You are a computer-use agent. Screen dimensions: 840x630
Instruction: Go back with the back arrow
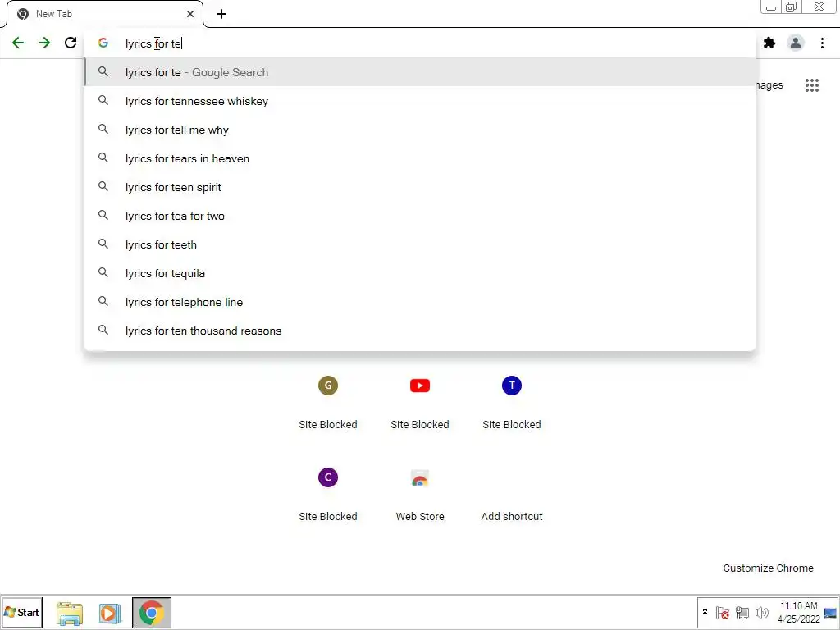[x=18, y=43]
